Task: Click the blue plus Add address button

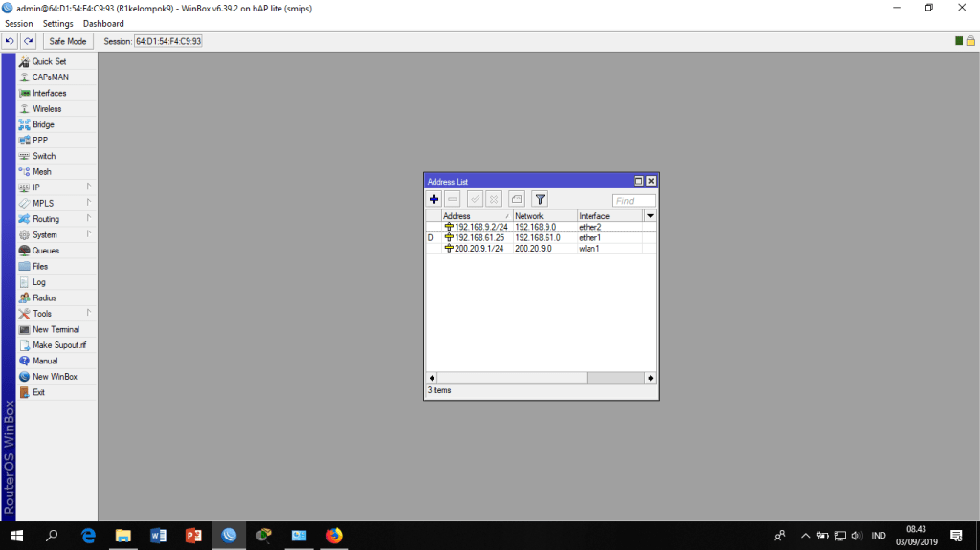Action: coord(434,199)
